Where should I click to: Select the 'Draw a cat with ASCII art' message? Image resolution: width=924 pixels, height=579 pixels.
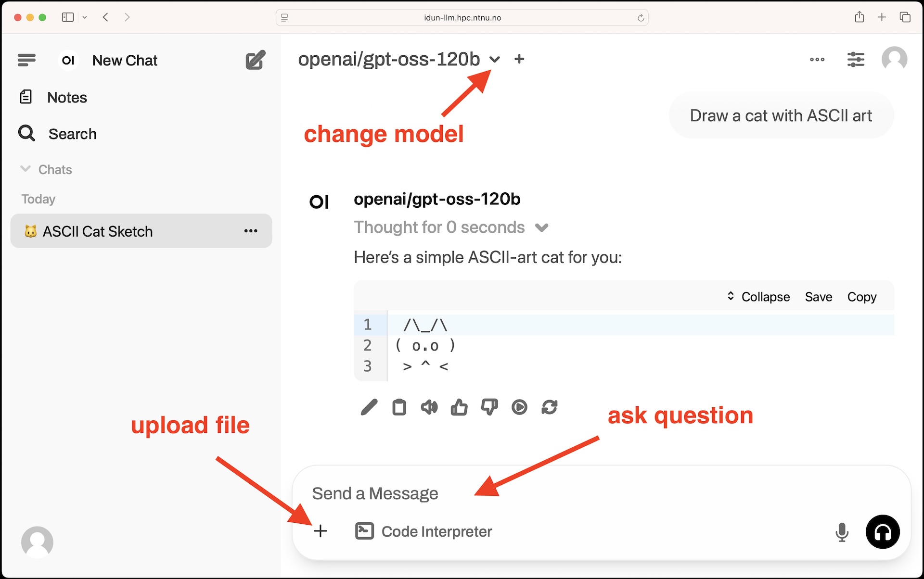781,115
